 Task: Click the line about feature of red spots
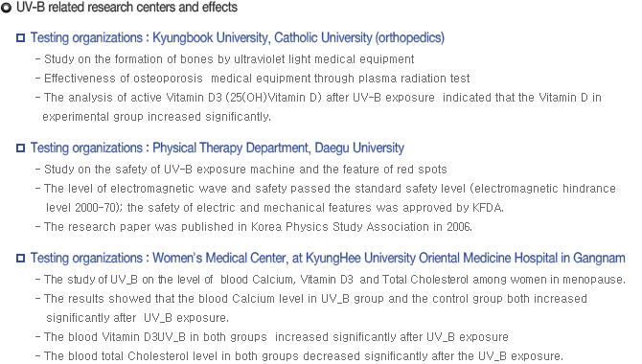(241, 170)
